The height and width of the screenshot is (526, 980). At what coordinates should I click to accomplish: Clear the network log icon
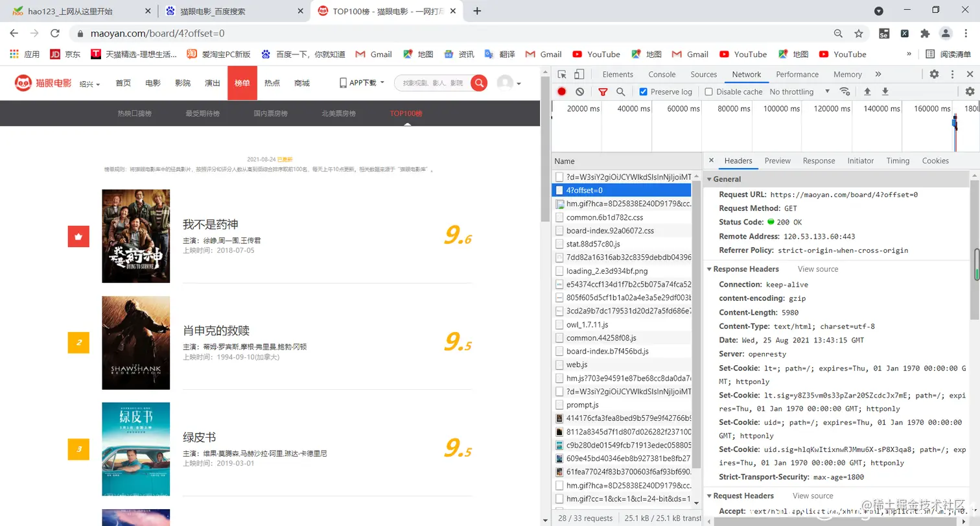[x=580, y=91]
